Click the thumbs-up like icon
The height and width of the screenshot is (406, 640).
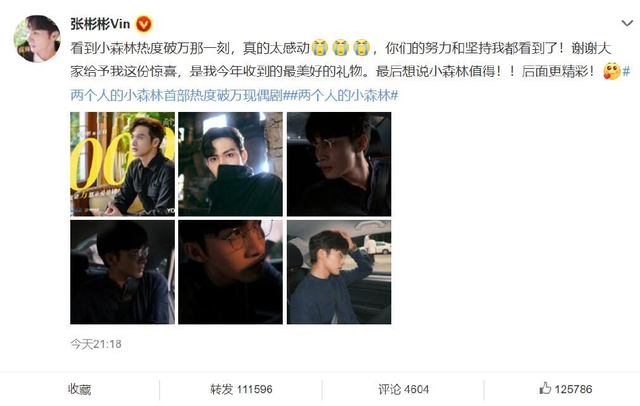[x=545, y=388]
